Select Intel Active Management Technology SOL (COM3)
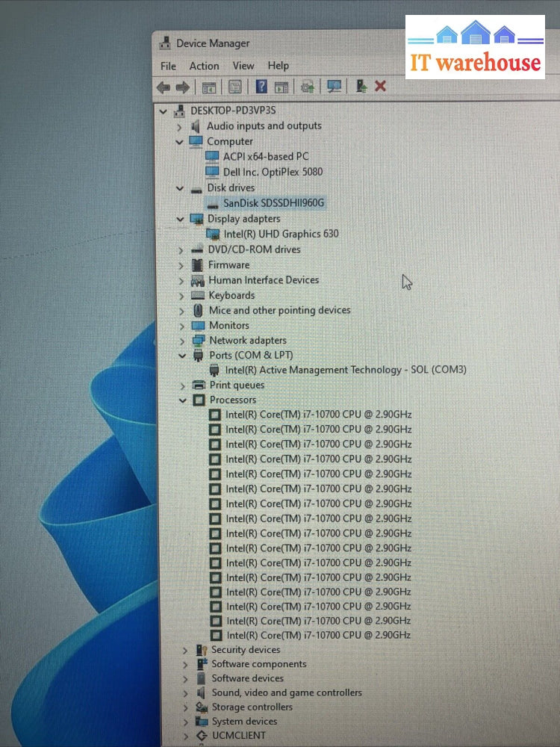The width and height of the screenshot is (560, 747). tap(346, 370)
